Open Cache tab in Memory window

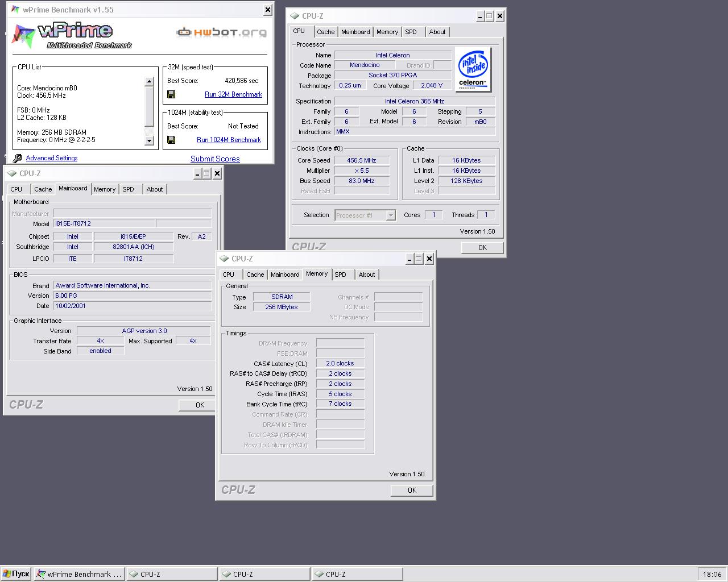click(255, 275)
